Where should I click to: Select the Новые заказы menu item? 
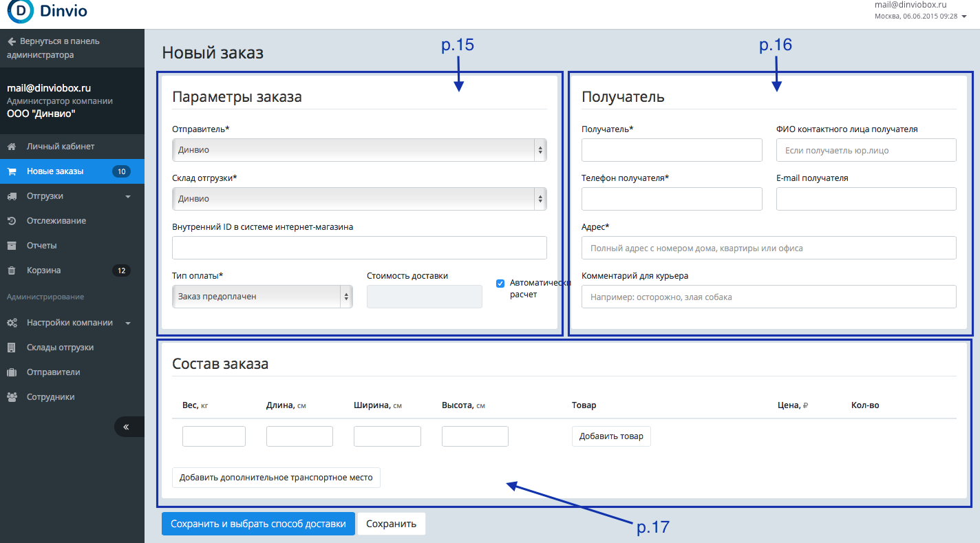click(72, 171)
